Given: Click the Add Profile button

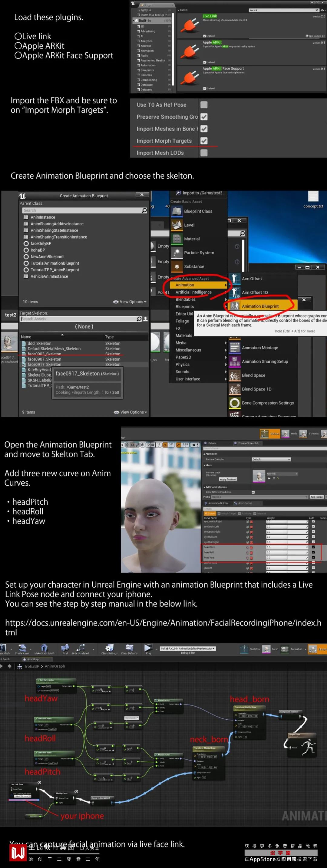Looking at the screenshot, I should click(x=316, y=497).
